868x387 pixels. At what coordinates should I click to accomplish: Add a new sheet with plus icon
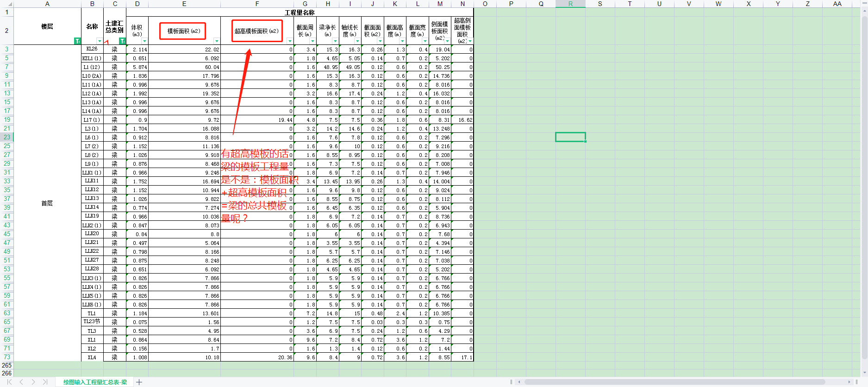tap(139, 382)
